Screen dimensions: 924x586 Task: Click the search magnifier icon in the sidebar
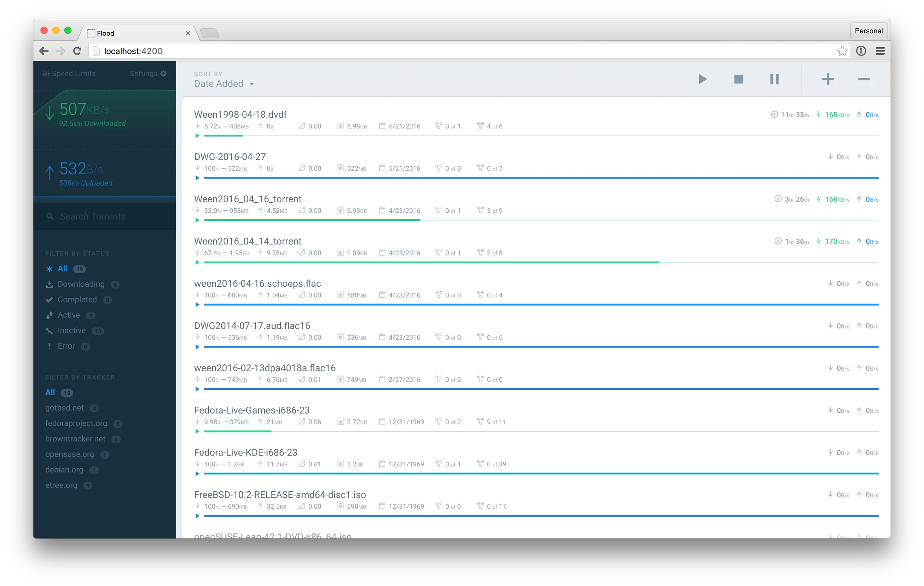tap(50, 216)
